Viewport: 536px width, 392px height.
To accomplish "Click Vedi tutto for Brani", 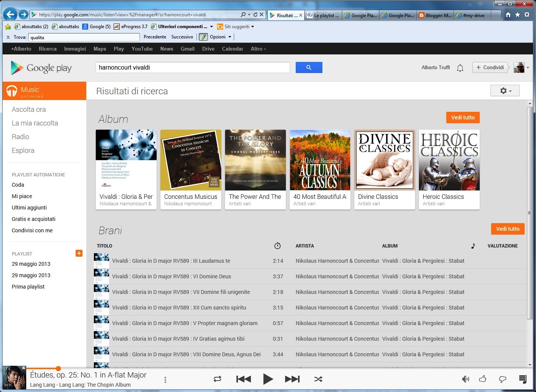I will (x=507, y=229).
